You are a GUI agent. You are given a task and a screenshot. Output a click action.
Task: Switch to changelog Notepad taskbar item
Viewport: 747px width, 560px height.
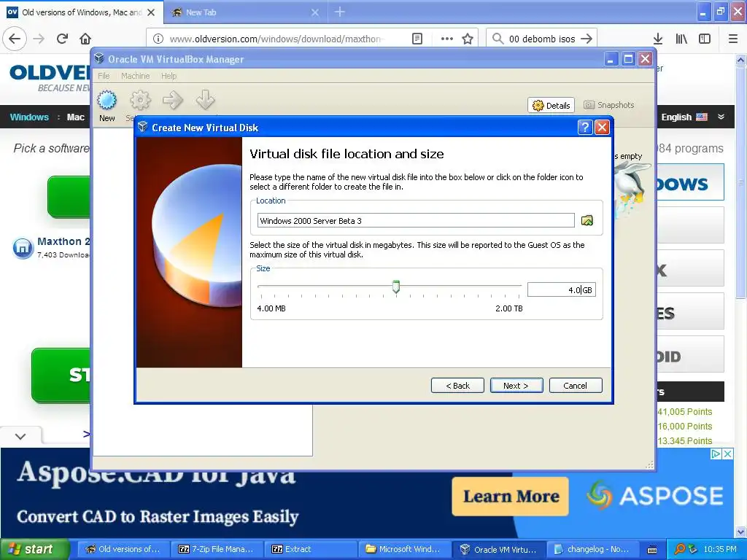coord(592,549)
